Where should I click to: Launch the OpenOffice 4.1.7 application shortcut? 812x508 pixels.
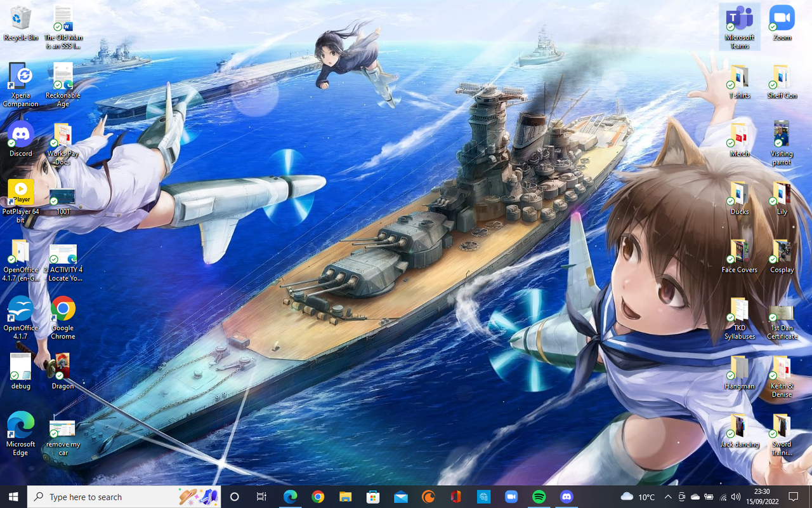(x=21, y=317)
